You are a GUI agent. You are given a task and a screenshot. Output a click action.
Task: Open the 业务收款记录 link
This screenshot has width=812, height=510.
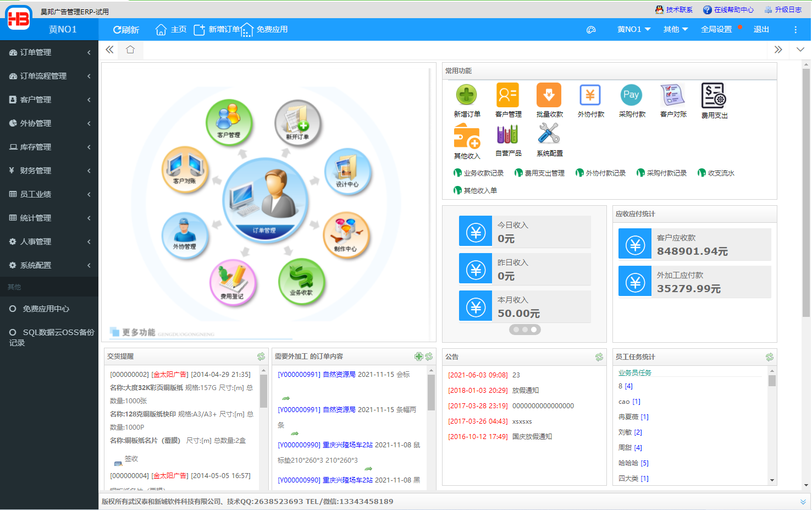pyautogui.click(x=478, y=173)
